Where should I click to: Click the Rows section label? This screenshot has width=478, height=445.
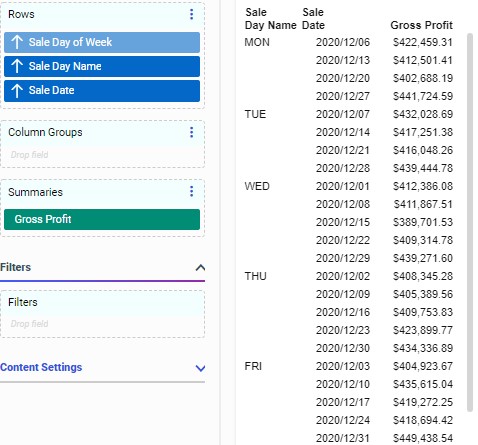pos(21,14)
